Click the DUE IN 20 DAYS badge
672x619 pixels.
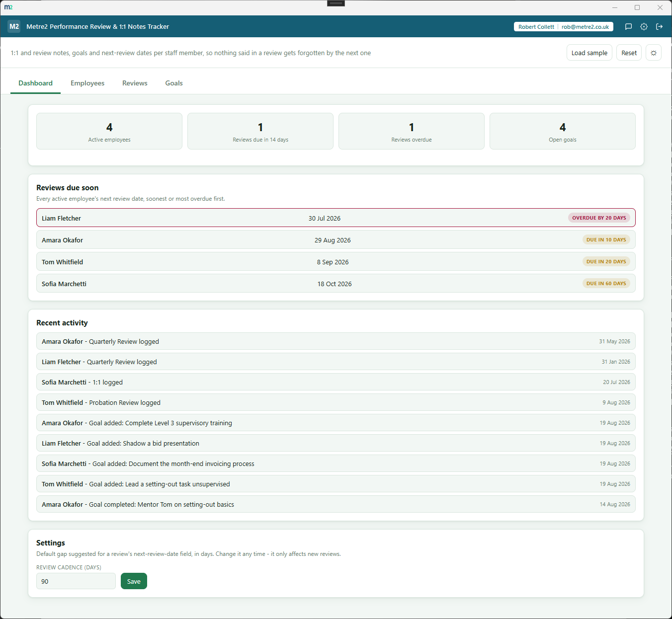606,261
